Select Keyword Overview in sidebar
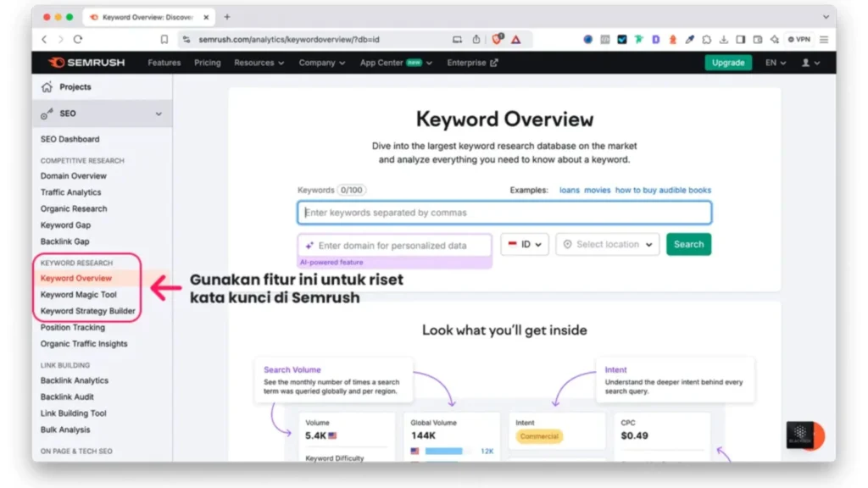Viewport: 868px width, 488px height. [x=76, y=278]
